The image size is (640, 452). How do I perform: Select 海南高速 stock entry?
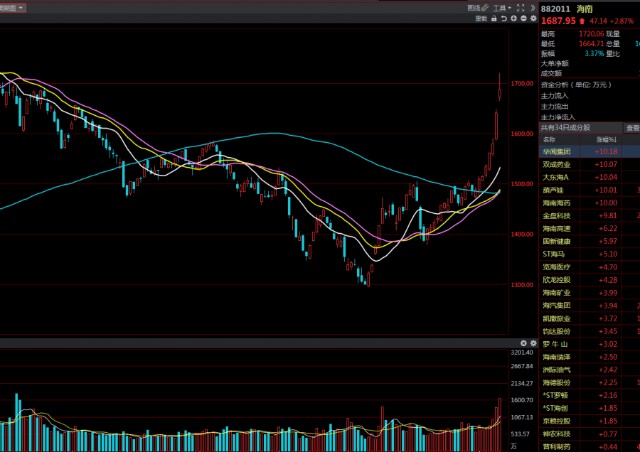(559, 227)
